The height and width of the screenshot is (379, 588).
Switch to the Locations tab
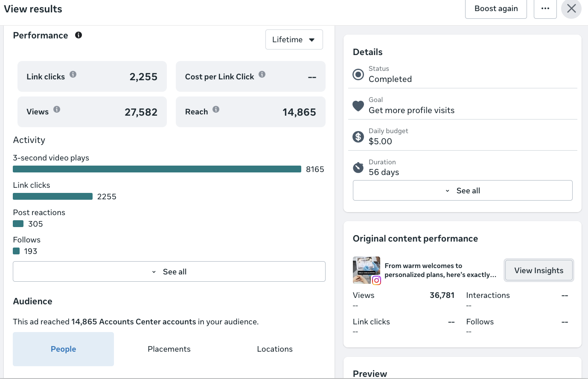[x=275, y=349]
